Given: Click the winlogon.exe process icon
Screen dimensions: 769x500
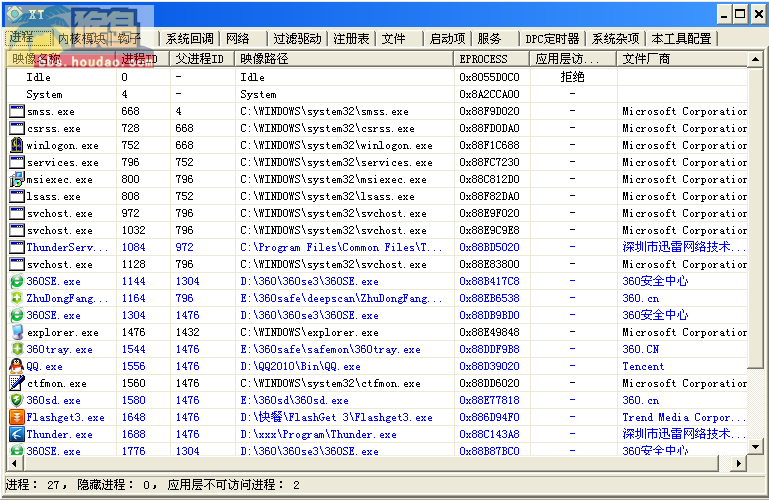Looking at the screenshot, I should point(17,145).
